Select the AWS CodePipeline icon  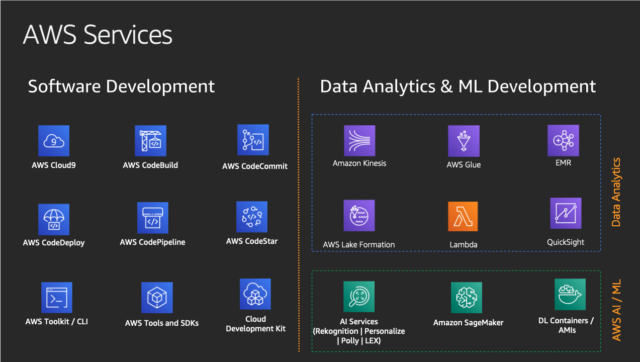tap(153, 218)
